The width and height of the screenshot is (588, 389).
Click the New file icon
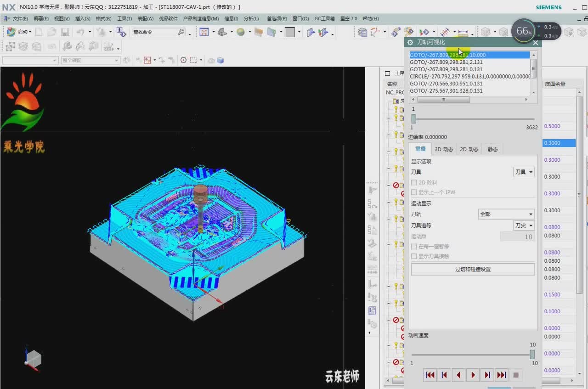(39, 32)
